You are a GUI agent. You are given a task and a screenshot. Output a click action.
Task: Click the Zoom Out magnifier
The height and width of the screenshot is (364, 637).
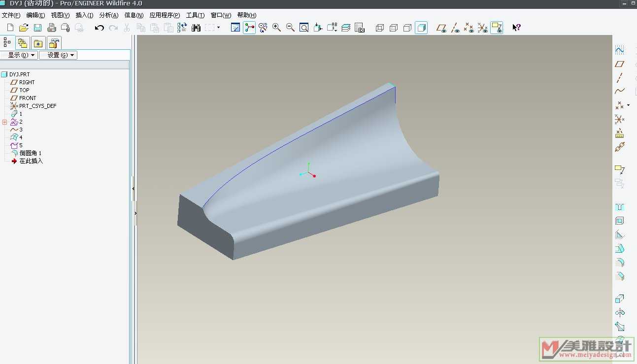tap(291, 28)
